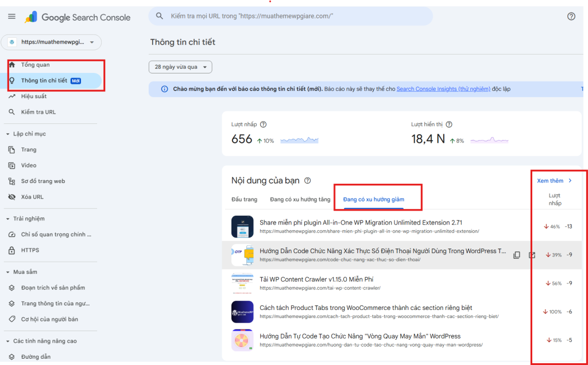Click the info icon in welcome banner
Viewport: 588px width, 365px height.
click(x=164, y=89)
